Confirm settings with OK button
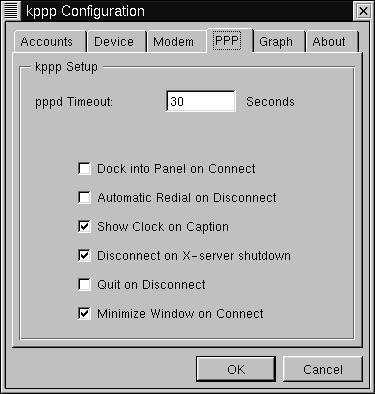The width and height of the screenshot is (375, 394). [236, 369]
